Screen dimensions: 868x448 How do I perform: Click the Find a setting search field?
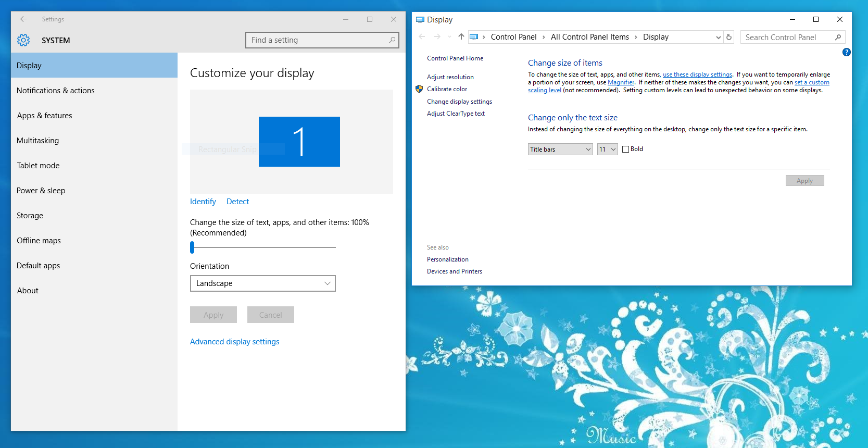point(322,40)
